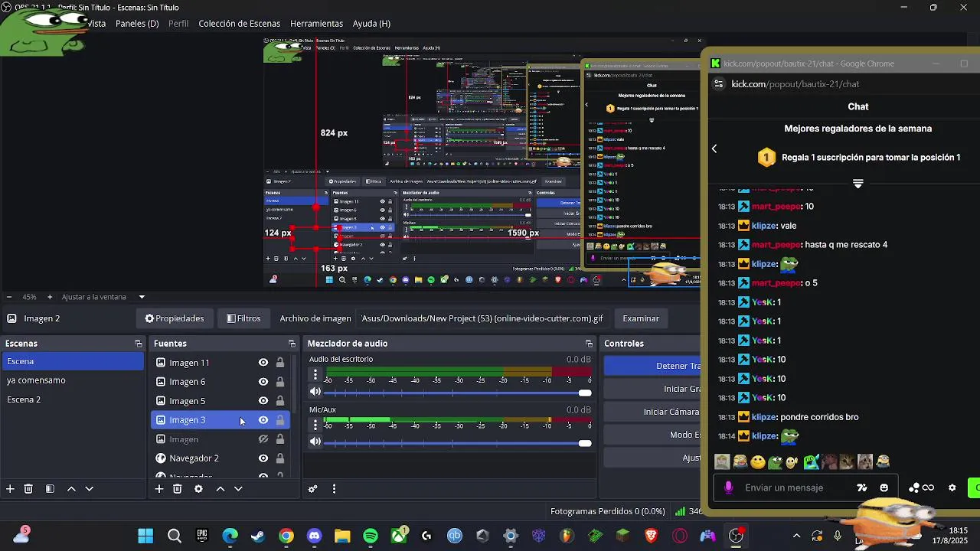Add a new scene with the plus icon
980x551 pixels.
tap(10, 489)
